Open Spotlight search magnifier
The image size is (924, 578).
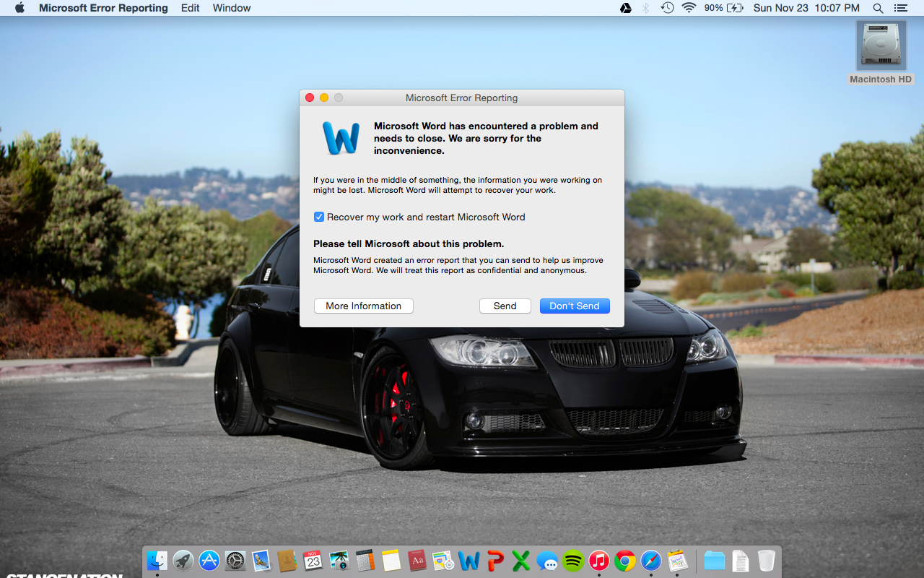[x=878, y=8]
